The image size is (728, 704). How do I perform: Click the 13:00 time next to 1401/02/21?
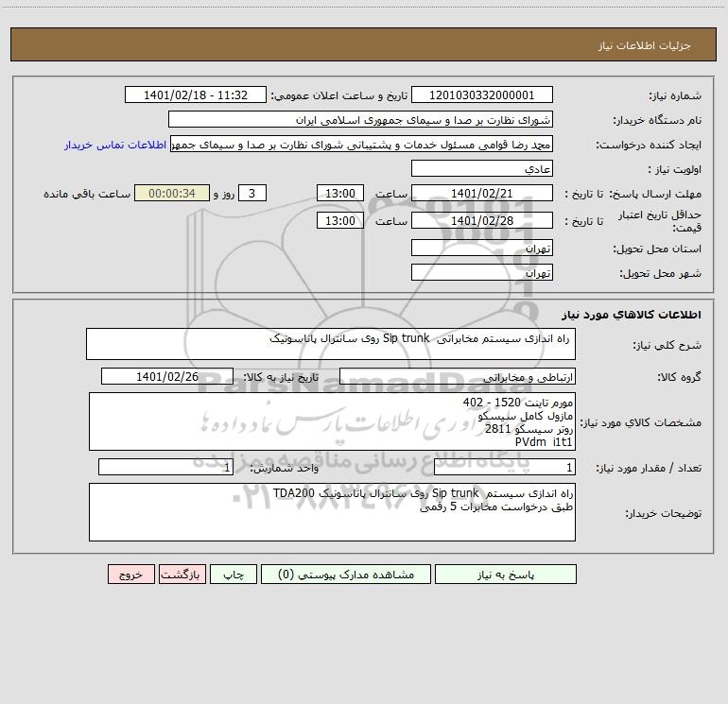point(339,193)
